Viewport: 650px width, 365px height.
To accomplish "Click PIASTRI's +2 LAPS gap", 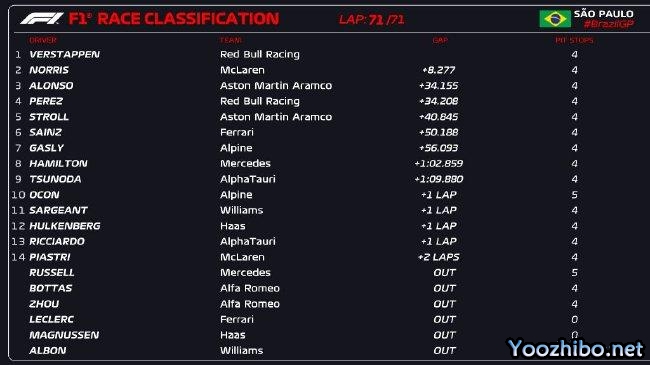I will (x=439, y=257).
